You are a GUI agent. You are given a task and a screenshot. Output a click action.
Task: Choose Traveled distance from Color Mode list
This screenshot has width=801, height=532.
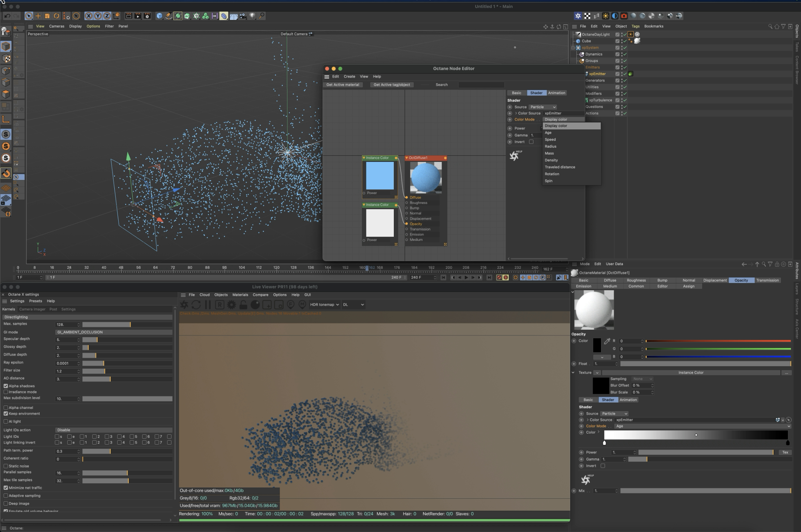(560, 167)
